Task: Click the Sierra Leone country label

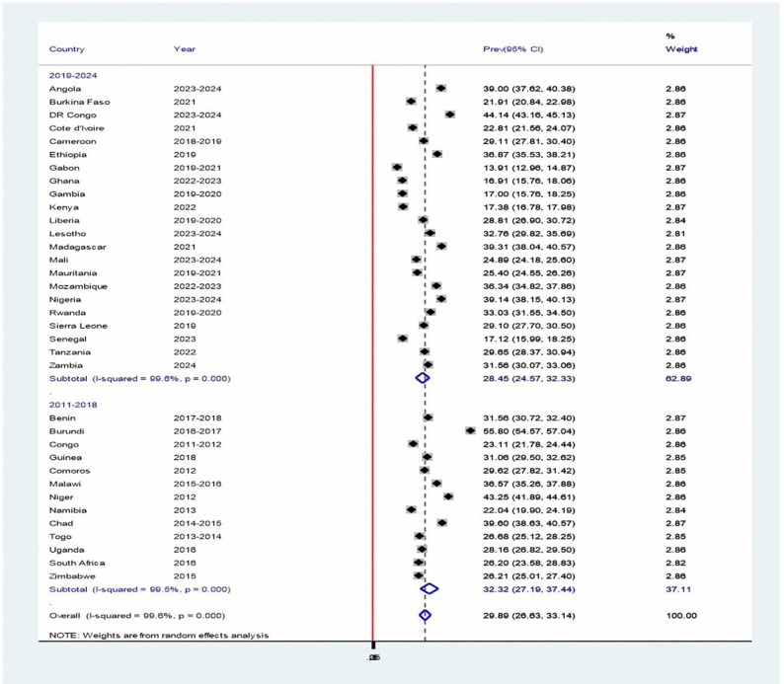Action: click(x=78, y=326)
